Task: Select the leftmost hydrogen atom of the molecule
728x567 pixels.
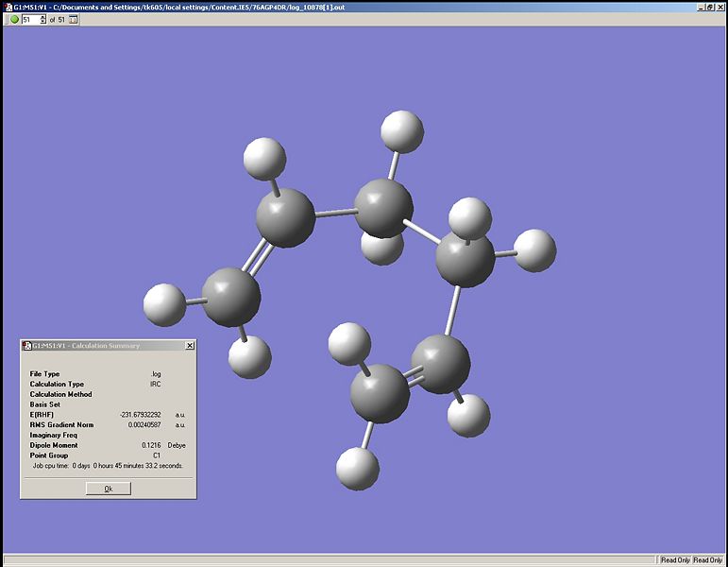Action: (x=164, y=305)
